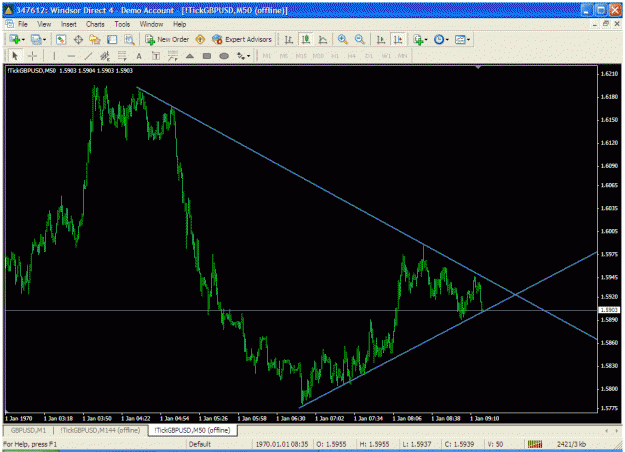Select the Crosshair tool
625x452 pixels.
32,56
